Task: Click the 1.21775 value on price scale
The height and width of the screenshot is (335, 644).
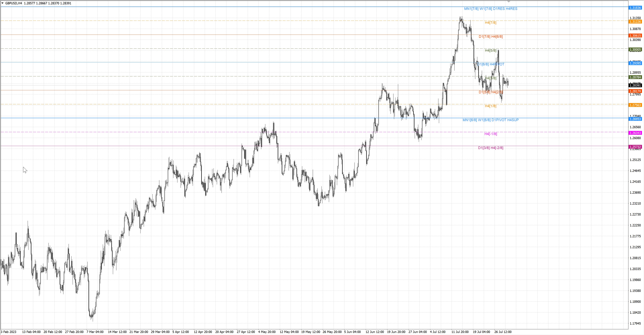Action: pyautogui.click(x=635, y=236)
